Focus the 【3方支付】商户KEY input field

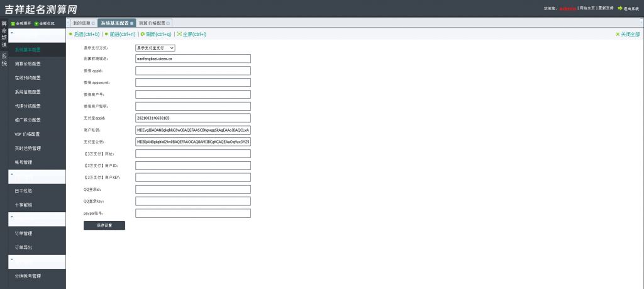pyautogui.click(x=193, y=178)
